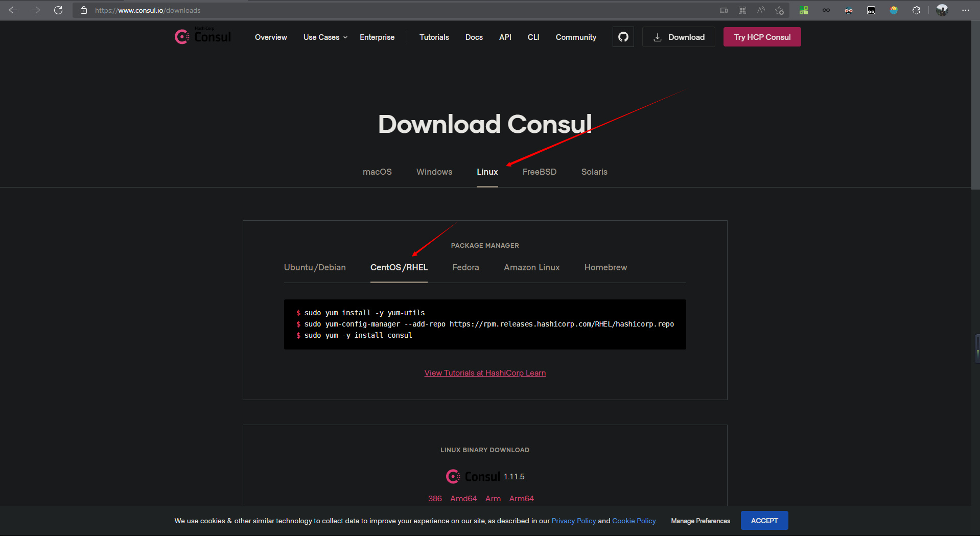The image size is (980, 536).
Task: Click the 'sudo yum -y install consul' command
Action: [x=358, y=335]
